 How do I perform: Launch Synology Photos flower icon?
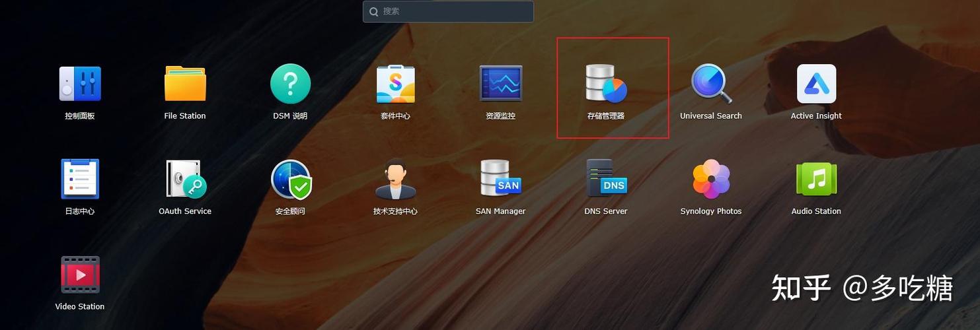coord(711,179)
